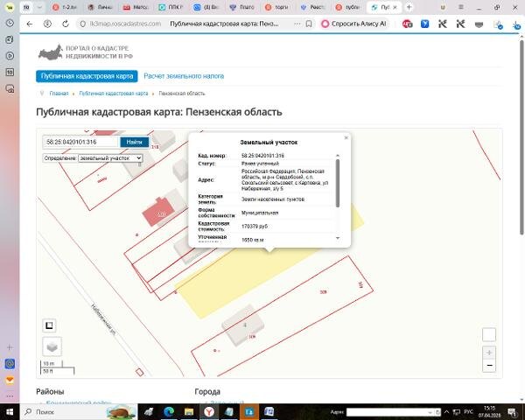
Task: Open the browser main menu icon
Action: coord(461,7)
